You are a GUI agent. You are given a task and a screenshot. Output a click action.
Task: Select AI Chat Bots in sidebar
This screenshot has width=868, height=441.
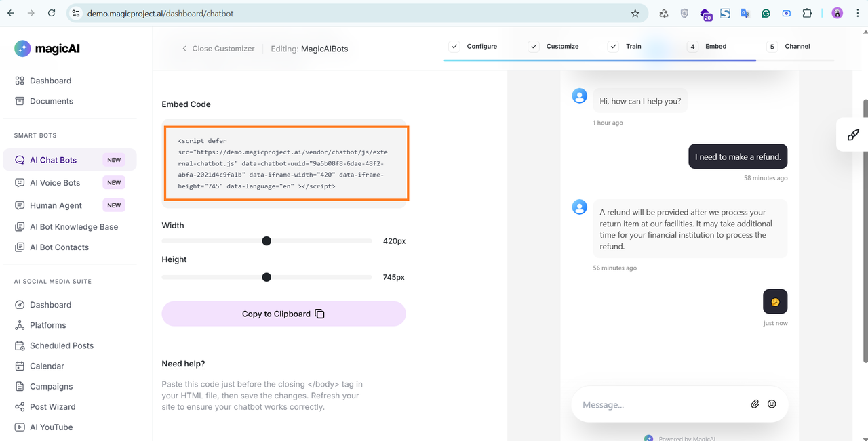click(69, 160)
